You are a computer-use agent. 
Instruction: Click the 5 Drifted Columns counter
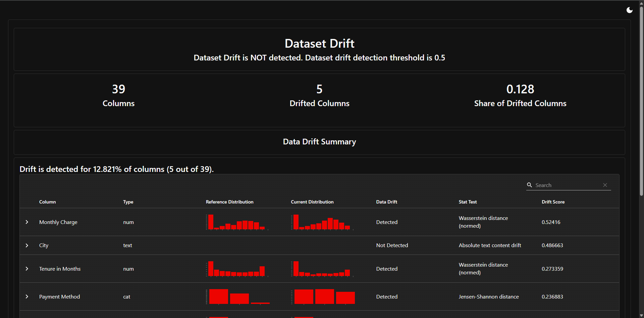[319, 95]
